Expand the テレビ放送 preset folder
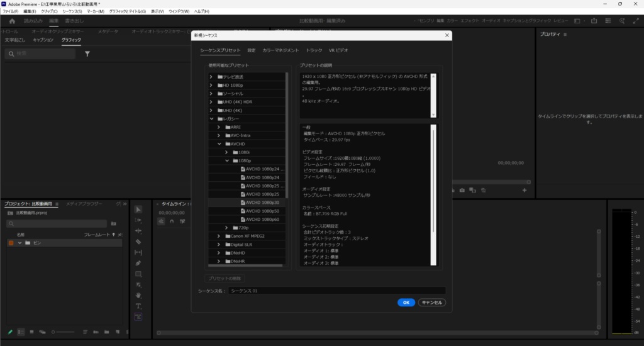This screenshot has width=644, height=346. coord(211,77)
